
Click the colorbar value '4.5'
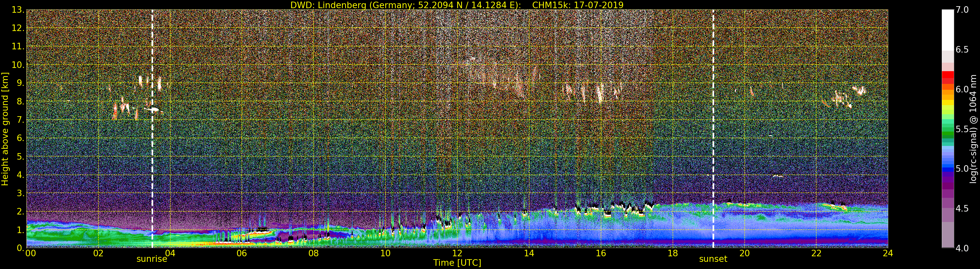click(962, 208)
